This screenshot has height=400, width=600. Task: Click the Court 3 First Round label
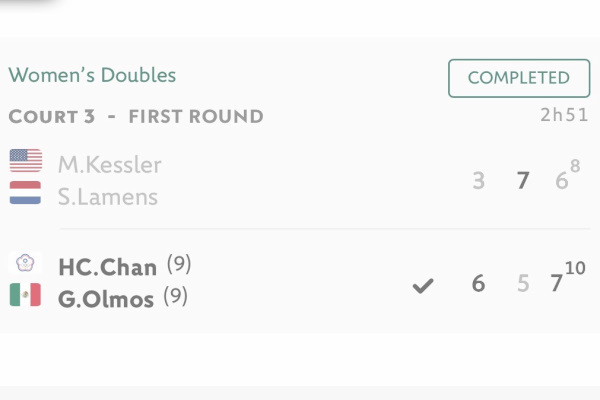coord(136,117)
